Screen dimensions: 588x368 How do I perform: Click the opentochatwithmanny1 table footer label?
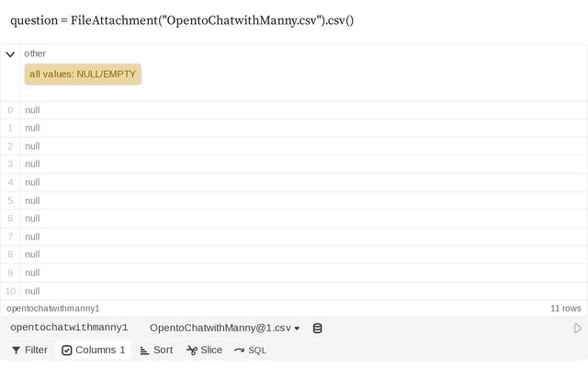[53, 308]
